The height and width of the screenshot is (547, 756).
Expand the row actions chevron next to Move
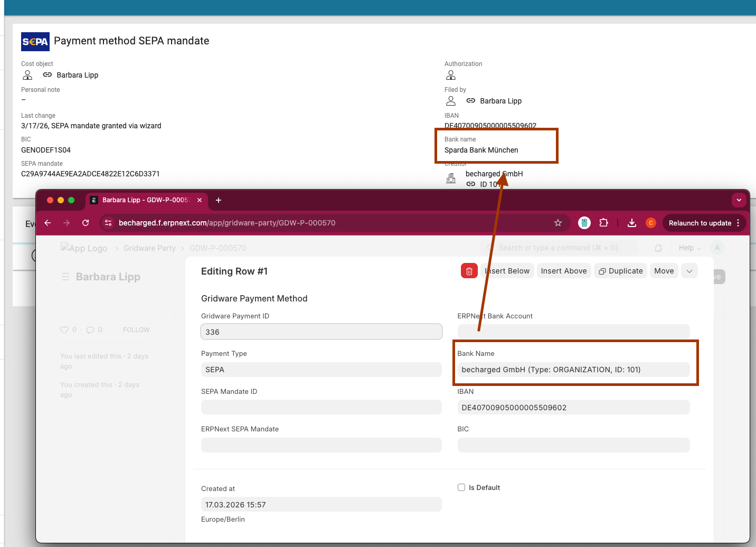689,271
